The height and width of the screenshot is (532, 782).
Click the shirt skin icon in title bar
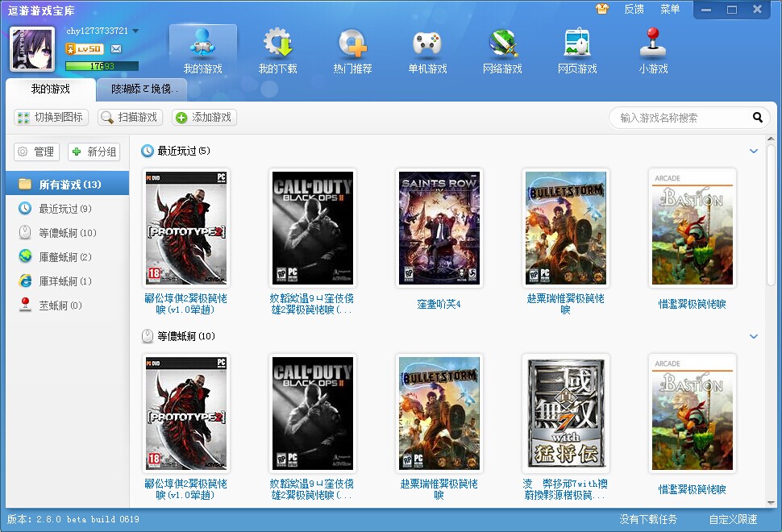pyautogui.click(x=602, y=9)
